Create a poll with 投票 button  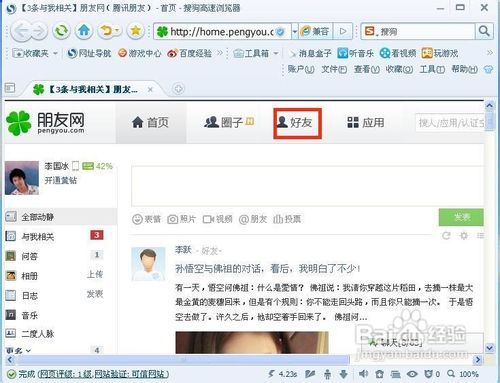(287, 219)
